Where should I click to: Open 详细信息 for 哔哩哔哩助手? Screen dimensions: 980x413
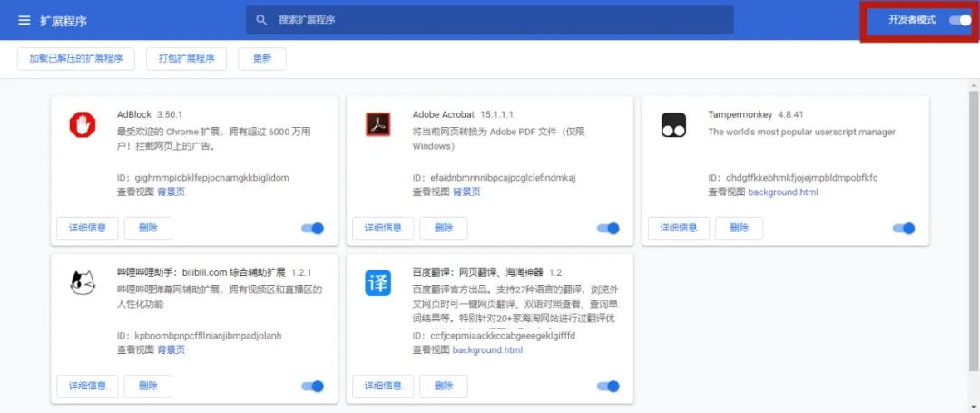pos(87,386)
